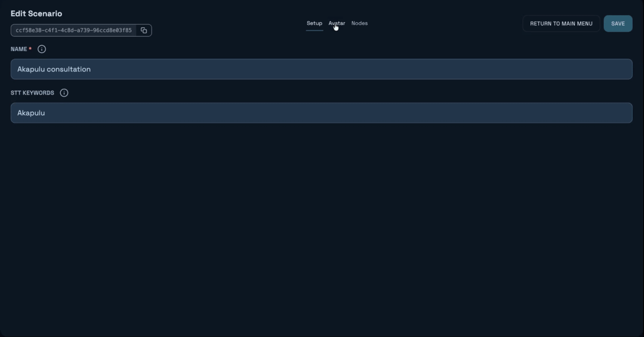Click the red required asterisk by NAME

pyautogui.click(x=30, y=49)
